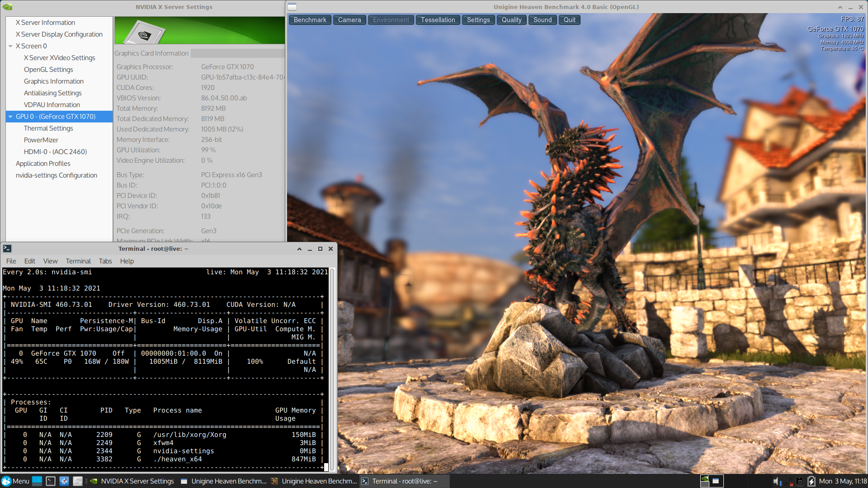The height and width of the screenshot is (488, 868).
Task: Open the Terminal menu in menubar
Action: (x=78, y=261)
